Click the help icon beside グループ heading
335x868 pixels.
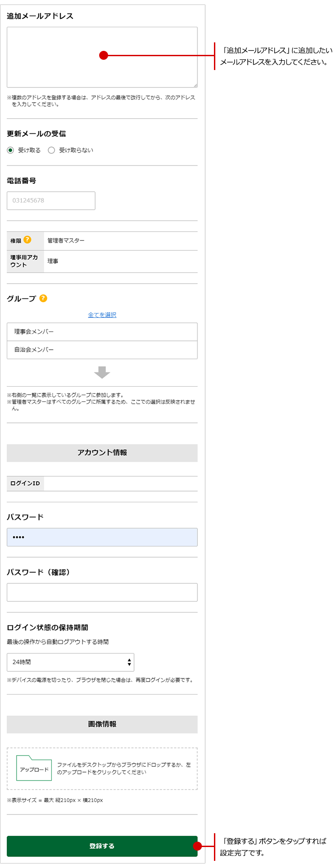tap(43, 298)
